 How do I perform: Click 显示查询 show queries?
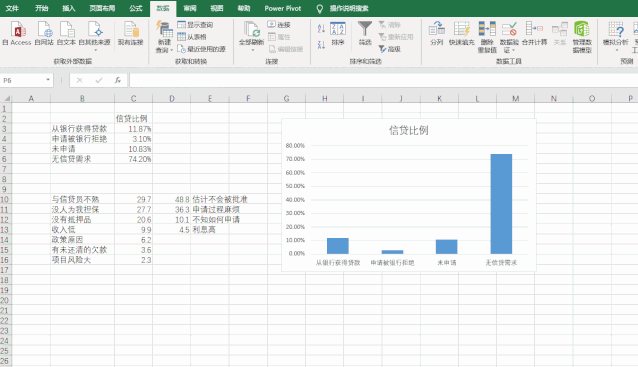tap(195, 25)
